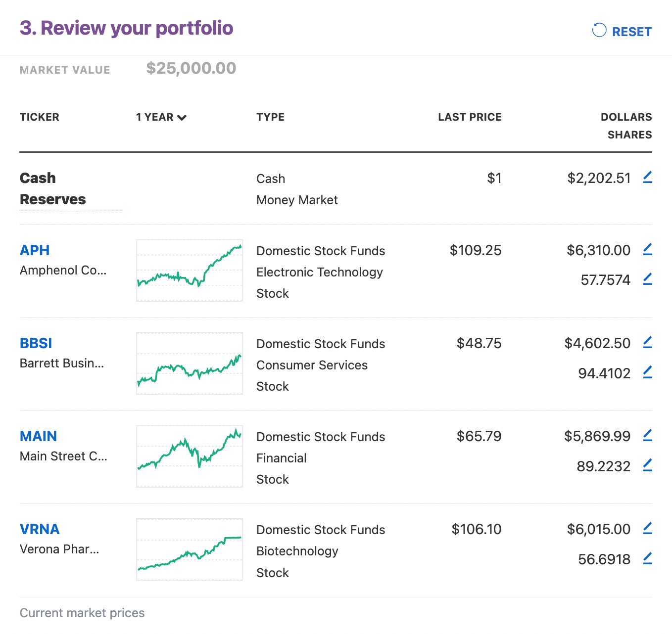Edit MAIN dollars $5,869.99 pencil icon
Viewport: 672px width, 634px height.
click(647, 435)
